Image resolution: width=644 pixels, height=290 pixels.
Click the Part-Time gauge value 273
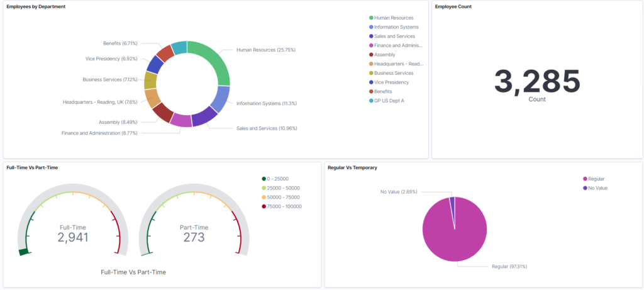pyautogui.click(x=194, y=237)
